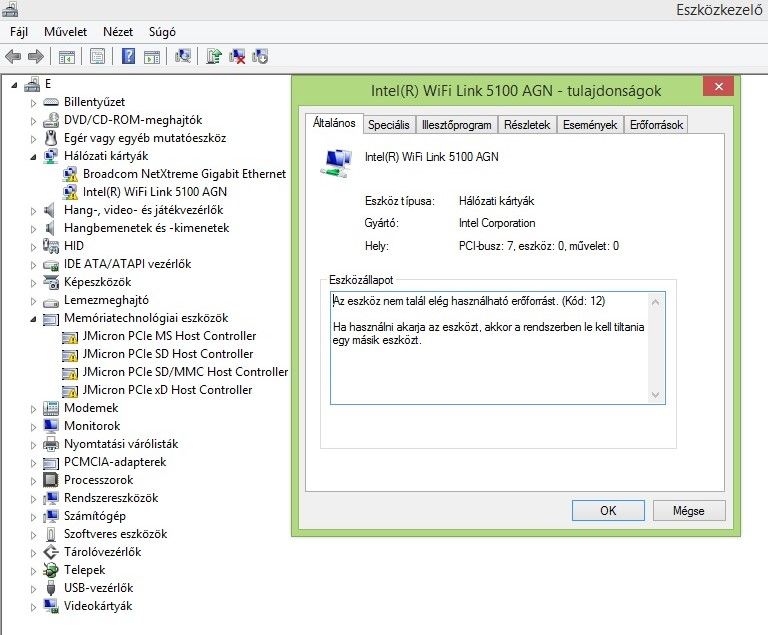Switch to the Illesztőprogram tab

[456, 125]
